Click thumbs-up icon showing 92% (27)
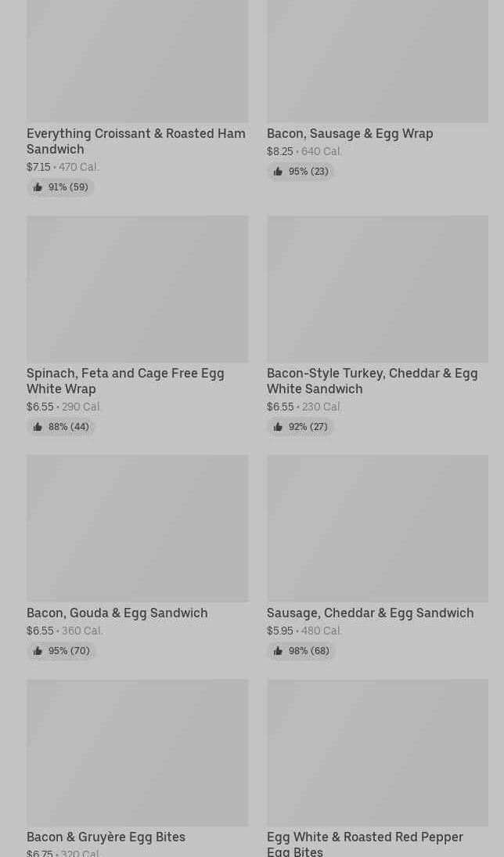Image resolution: width=504 pixels, height=857 pixels. tap(277, 427)
